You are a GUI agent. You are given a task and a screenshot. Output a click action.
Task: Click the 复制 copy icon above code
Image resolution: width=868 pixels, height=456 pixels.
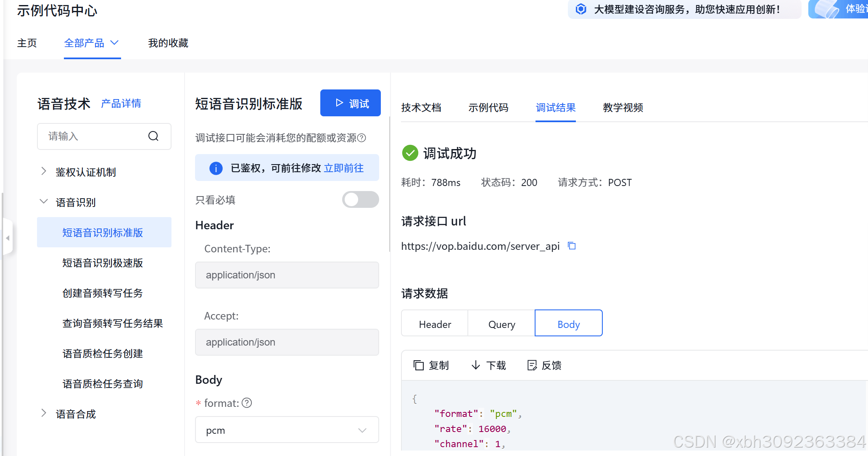[x=418, y=365]
